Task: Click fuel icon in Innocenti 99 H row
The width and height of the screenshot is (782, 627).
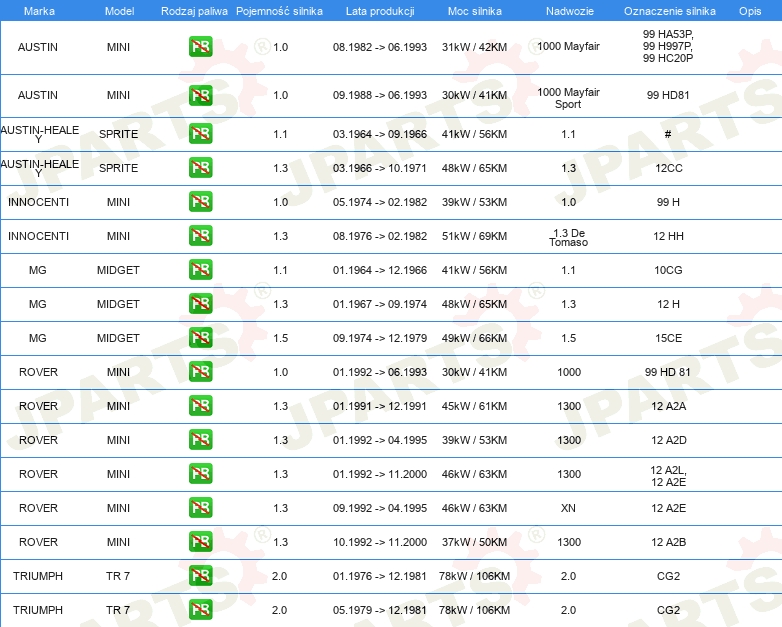Action: (200, 202)
